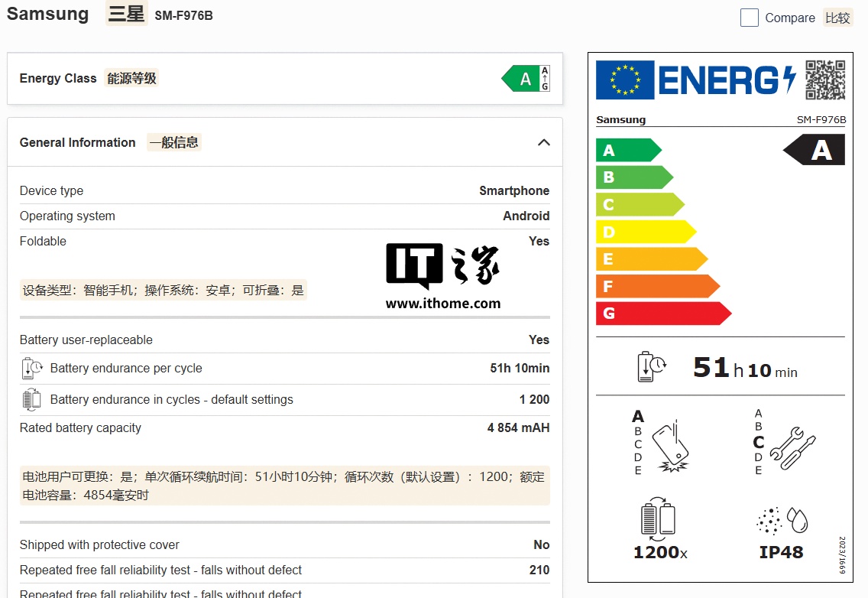Click the battery clock icon beside 51 h

click(651, 367)
